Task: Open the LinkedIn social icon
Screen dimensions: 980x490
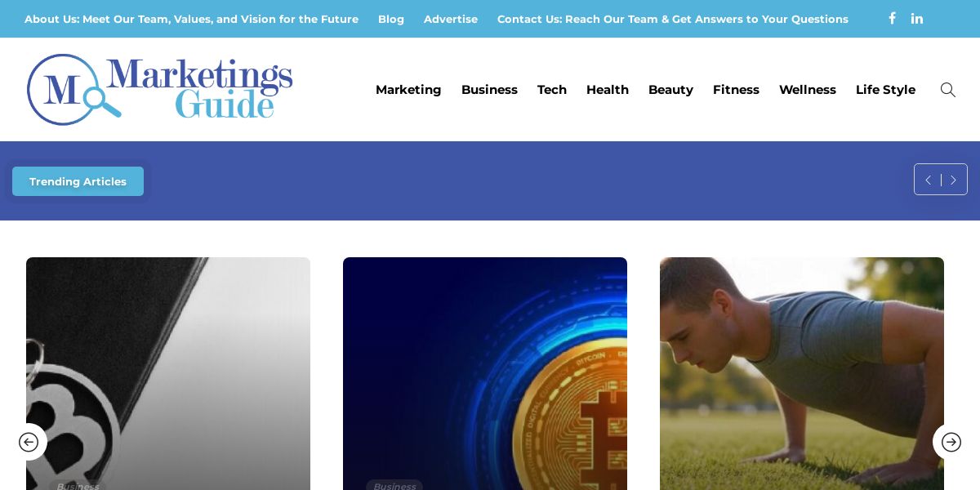Action: click(917, 18)
